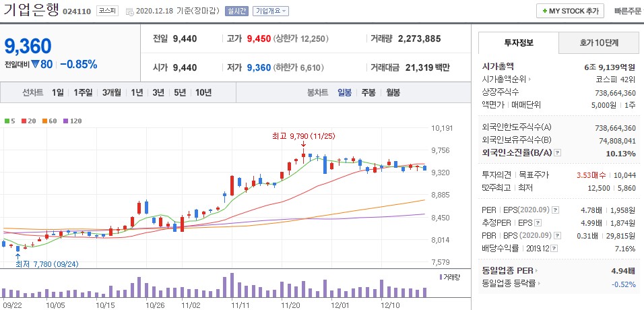Screen dimensions: 644x310
Task: Click the 상장주식수 value 738,664,360
Action: tap(615, 92)
